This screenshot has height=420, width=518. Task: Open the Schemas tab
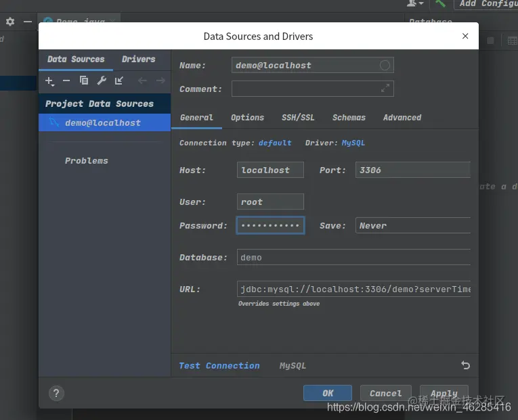[x=349, y=118]
